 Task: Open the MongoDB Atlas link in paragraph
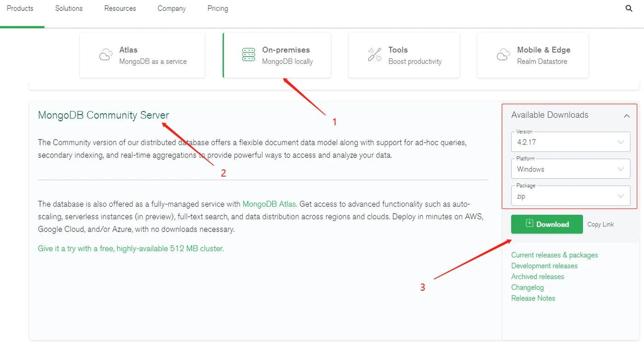point(270,204)
